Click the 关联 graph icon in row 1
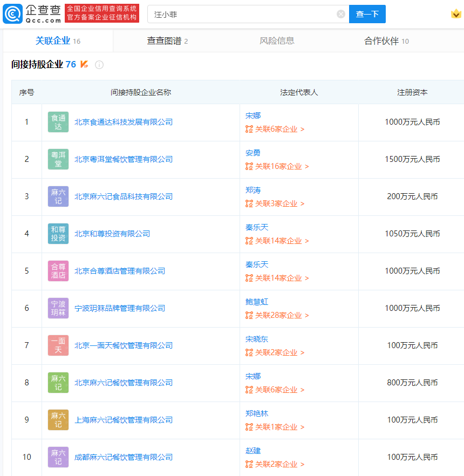 pyautogui.click(x=249, y=130)
